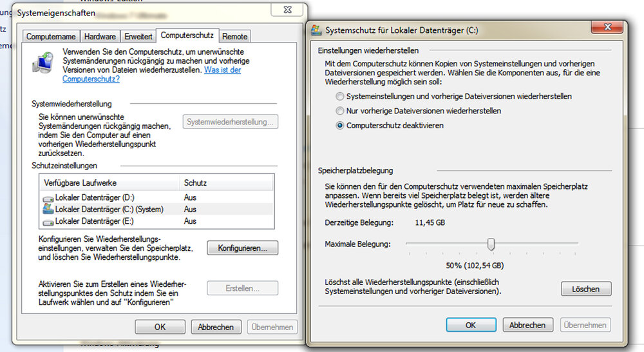Select Computerschutz deaktivieren radio button

(x=339, y=126)
